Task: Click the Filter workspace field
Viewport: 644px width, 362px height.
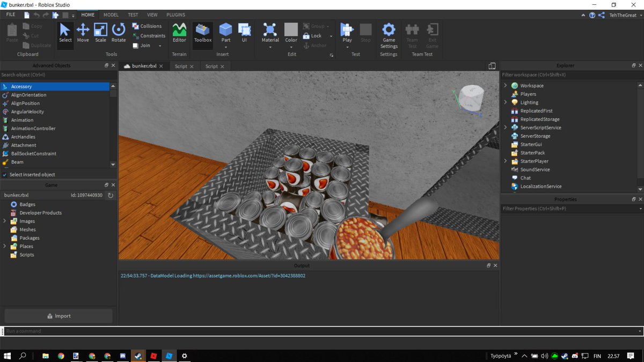Action: pos(572,75)
